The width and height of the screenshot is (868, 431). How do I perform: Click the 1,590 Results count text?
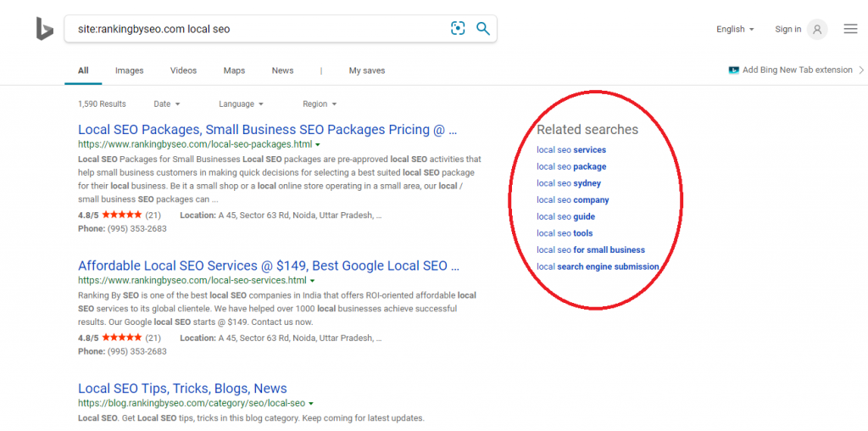point(102,104)
